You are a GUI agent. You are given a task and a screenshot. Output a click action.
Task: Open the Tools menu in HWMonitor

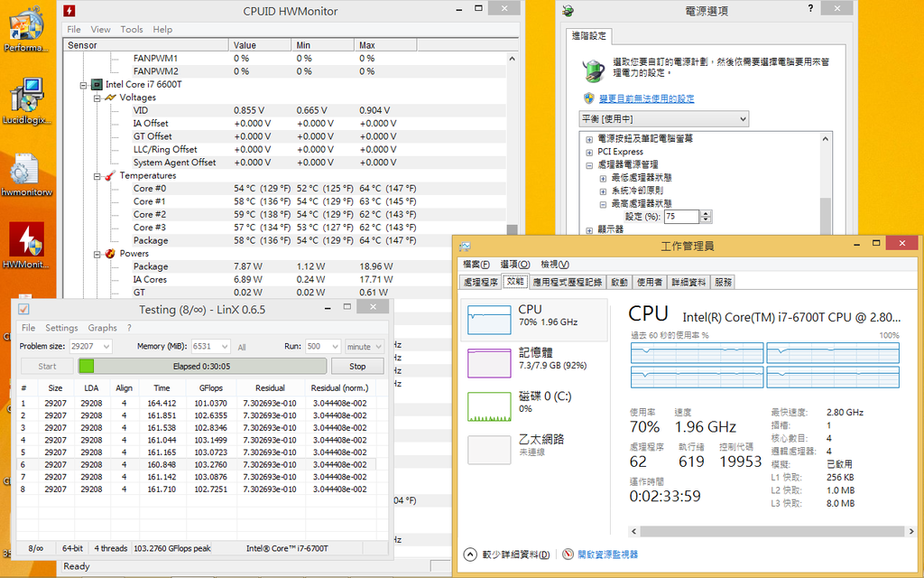tap(132, 30)
